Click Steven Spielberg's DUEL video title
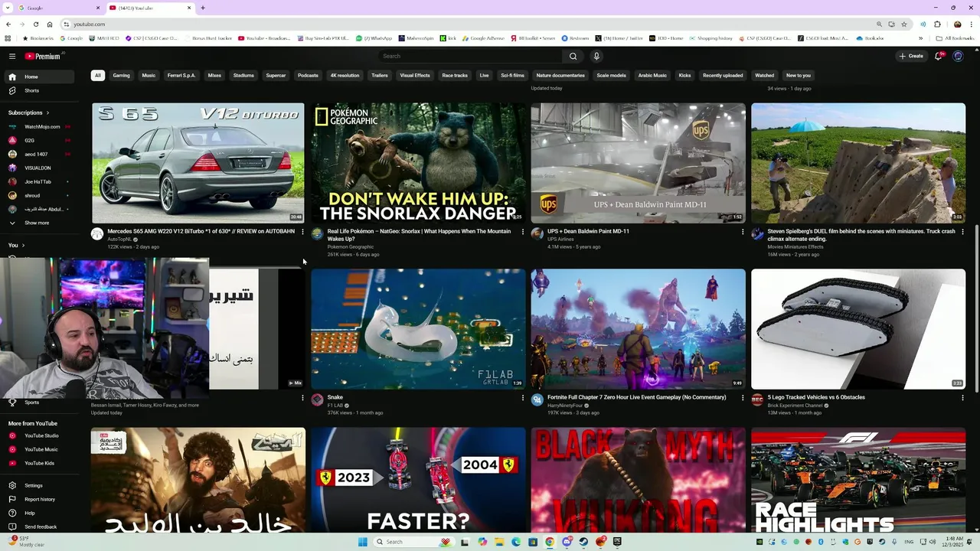 pos(861,234)
